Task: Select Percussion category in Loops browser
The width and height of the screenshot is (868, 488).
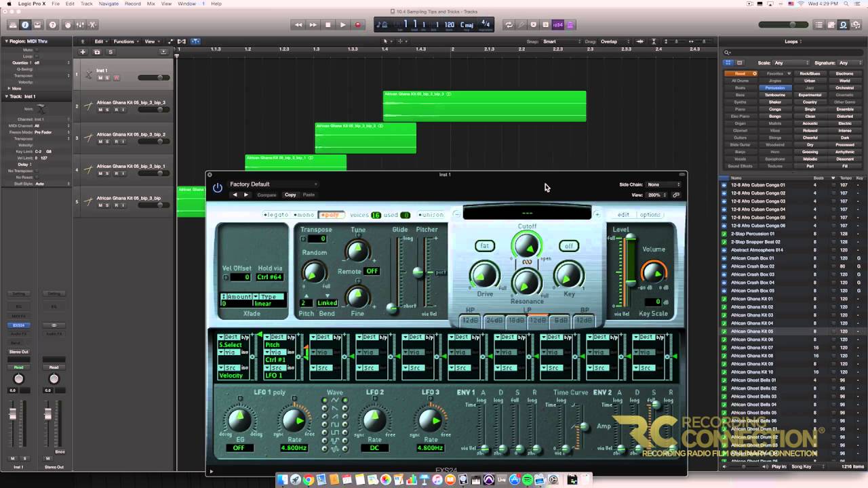Action: pyautogui.click(x=775, y=88)
